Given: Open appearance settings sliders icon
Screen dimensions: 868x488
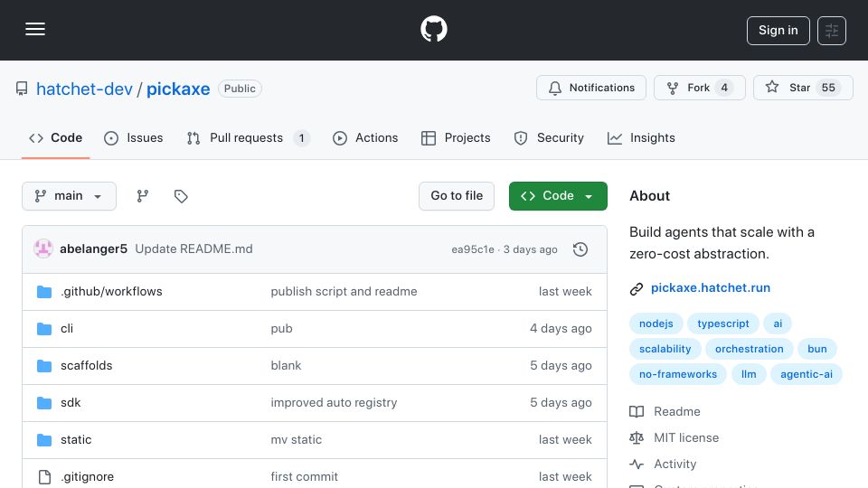Looking at the screenshot, I should pos(832,31).
